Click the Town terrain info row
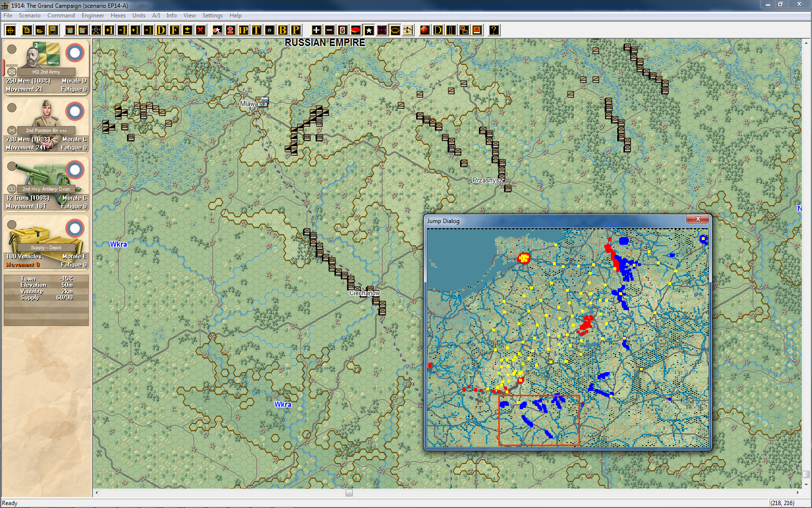 (x=46, y=279)
